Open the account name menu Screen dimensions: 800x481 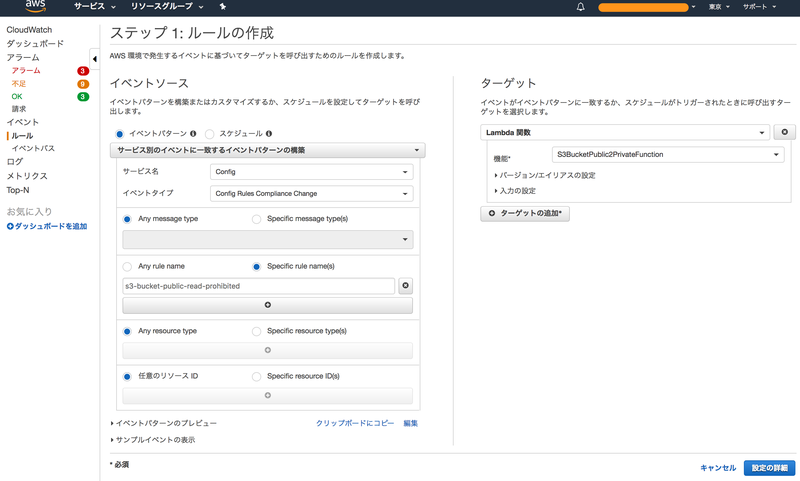coord(646,7)
